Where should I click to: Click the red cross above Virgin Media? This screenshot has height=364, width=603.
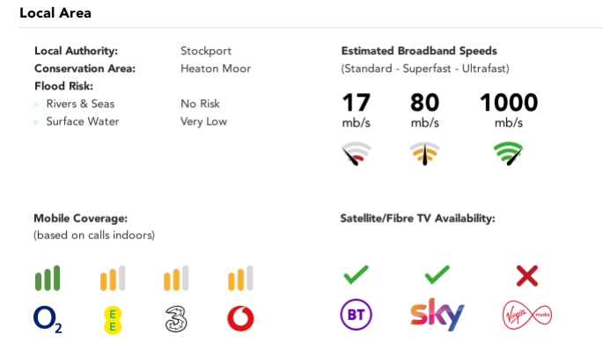pos(527,278)
